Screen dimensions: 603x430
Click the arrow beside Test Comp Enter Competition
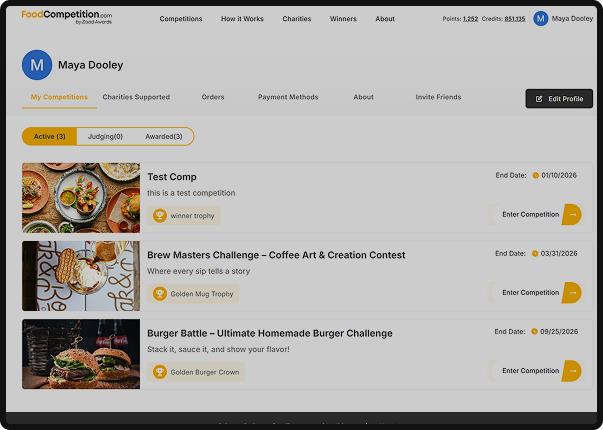[572, 214]
